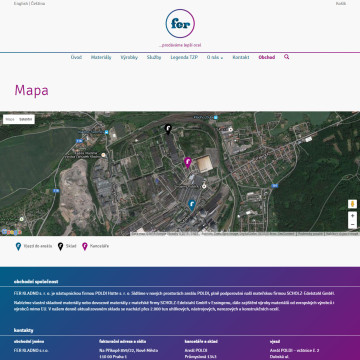Click the magenta Kanceláře map marker
This screenshot has width=360, height=360.
pyautogui.click(x=188, y=163)
